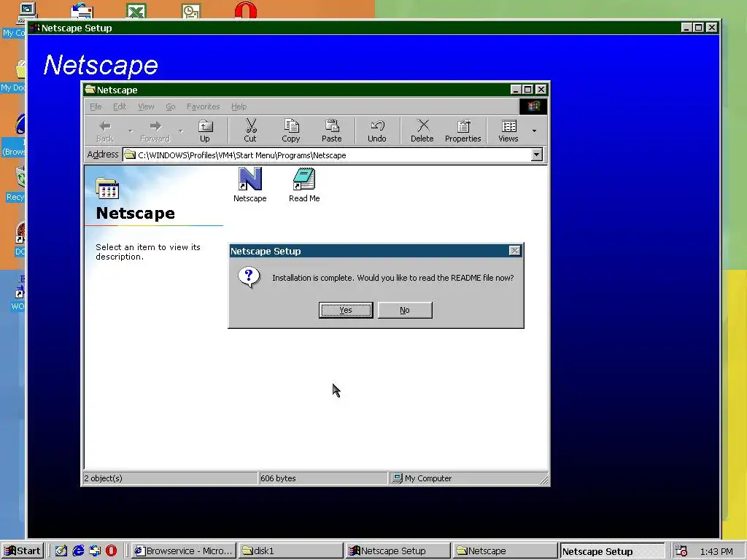Select the Read Me shortcut icon
Screen dimensions: 747x560
pyautogui.click(x=304, y=184)
